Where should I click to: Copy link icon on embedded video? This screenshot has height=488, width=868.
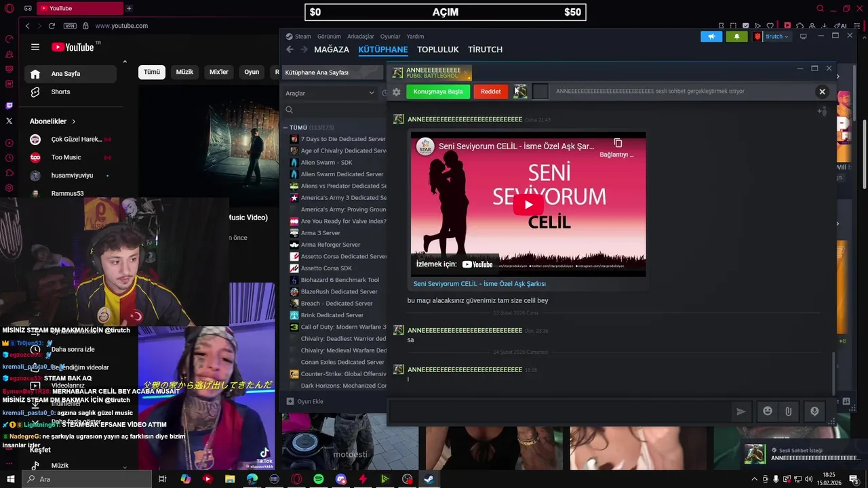tap(617, 143)
